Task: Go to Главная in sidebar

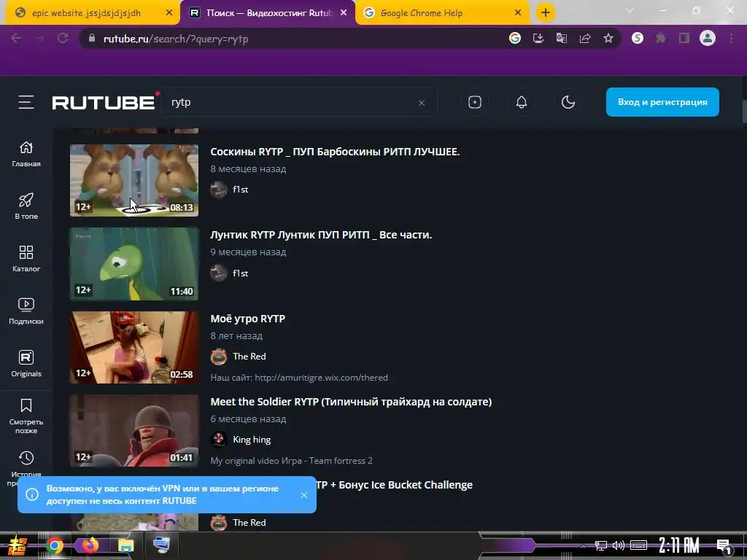Action: 26,155
